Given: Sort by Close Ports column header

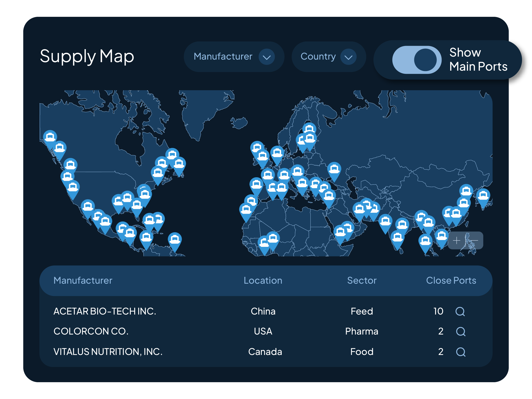Looking at the screenshot, I should pyautogui.click(x=451, y=280).
